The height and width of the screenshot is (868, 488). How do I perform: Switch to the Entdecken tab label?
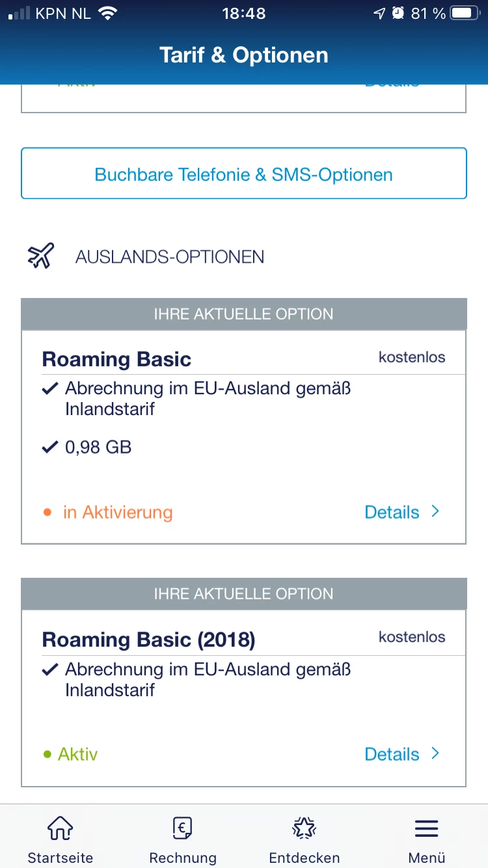tap(304, 857)
